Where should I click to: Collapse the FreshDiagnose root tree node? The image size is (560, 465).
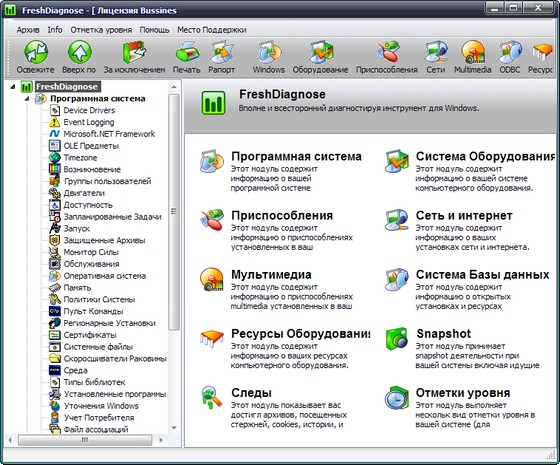click(x=13, y=86)
